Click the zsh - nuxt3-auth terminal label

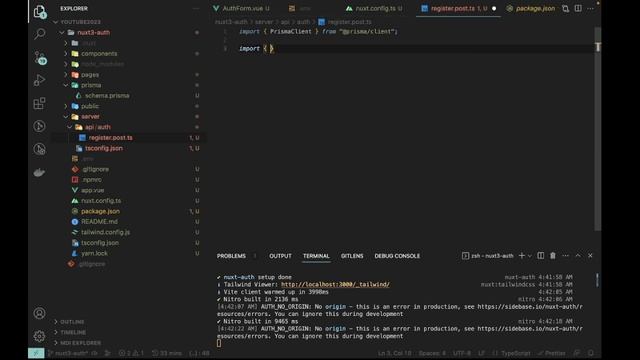pos(488,256)
